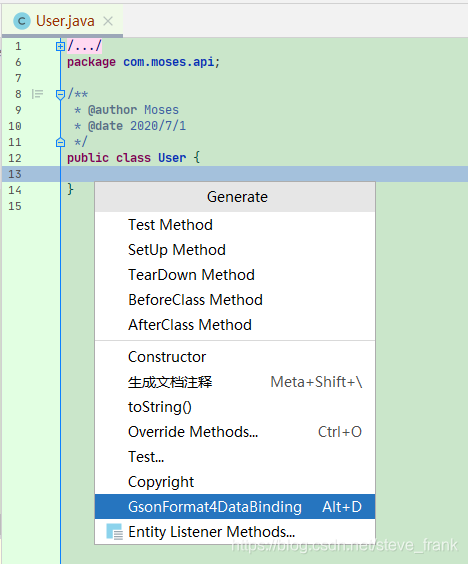Click line number 6 in the gutter

[x=18, y=62]
